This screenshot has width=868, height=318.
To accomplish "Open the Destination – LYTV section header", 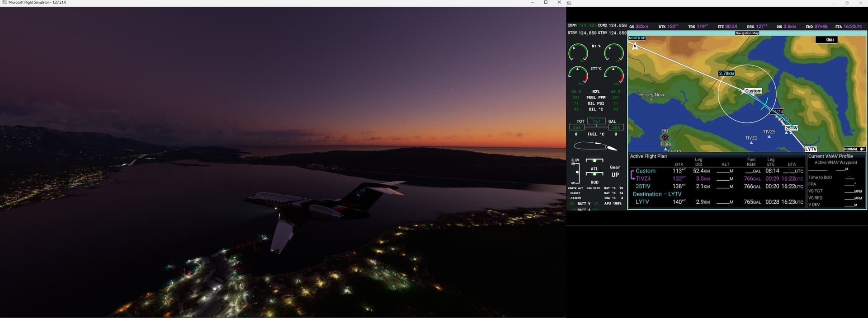I will coord(656,194).
